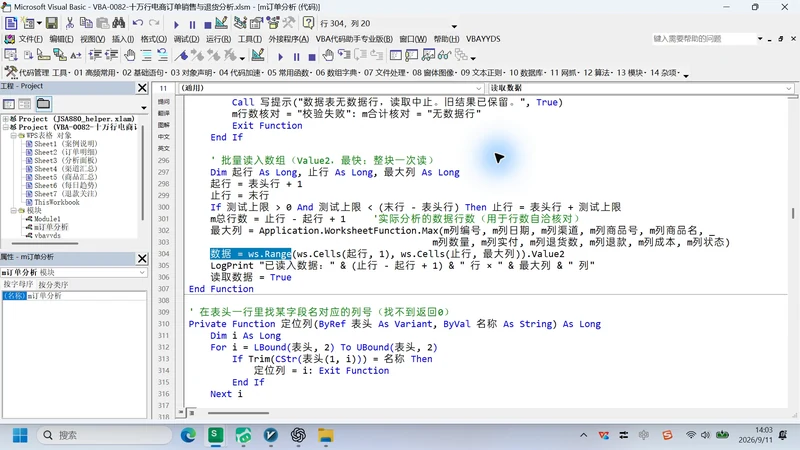This screenshot has width=800, height=450.
Task: Open the 插入(I) menu
Action: (x=122, y=39)
